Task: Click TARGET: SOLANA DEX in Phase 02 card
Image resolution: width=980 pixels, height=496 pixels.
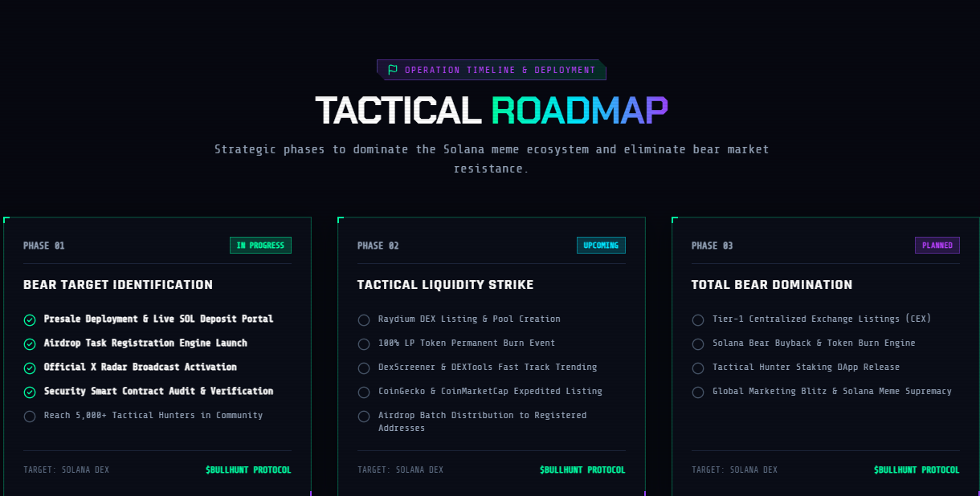Action: coord(400,470)
